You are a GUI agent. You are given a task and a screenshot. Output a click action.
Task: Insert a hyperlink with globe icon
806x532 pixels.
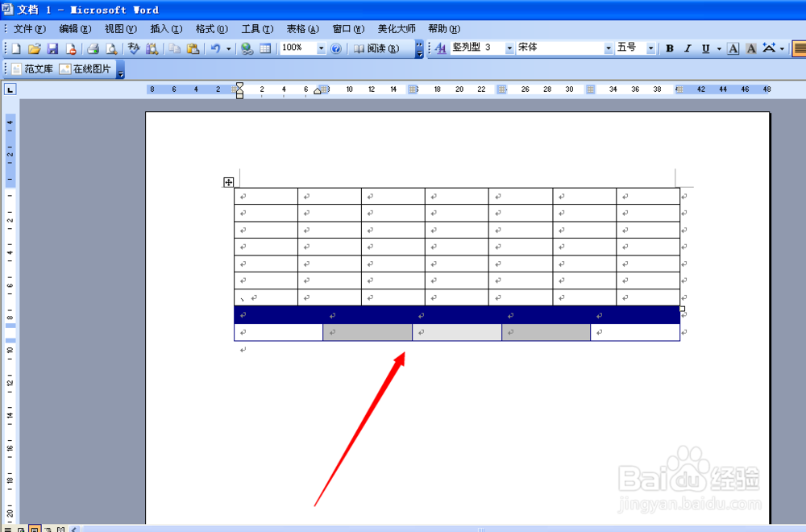(247, 49)
